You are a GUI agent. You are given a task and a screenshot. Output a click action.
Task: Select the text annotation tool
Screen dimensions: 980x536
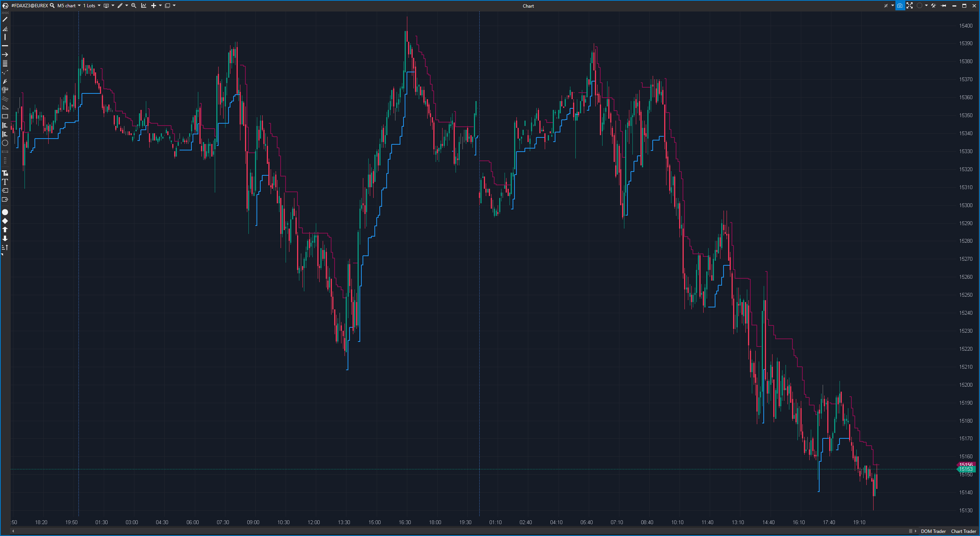[5, 182]
